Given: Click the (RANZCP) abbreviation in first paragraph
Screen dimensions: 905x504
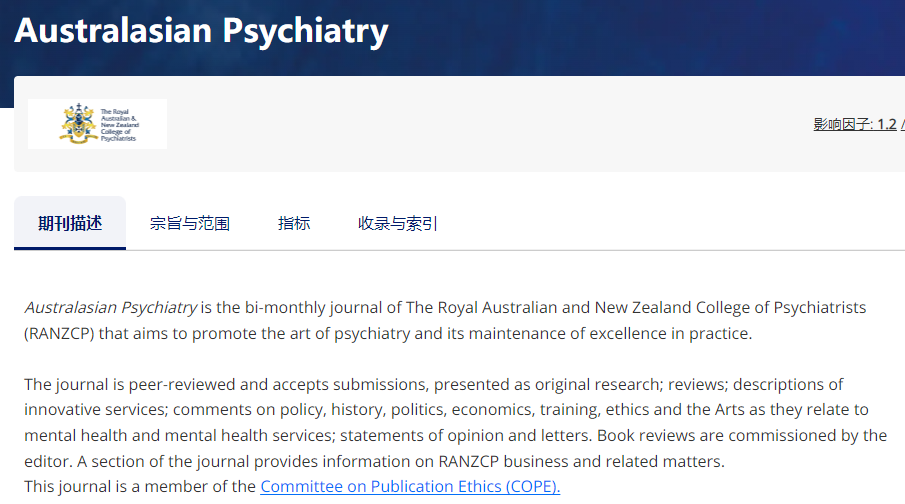Looking at the screenshot, I should click(x=59, y=334).
